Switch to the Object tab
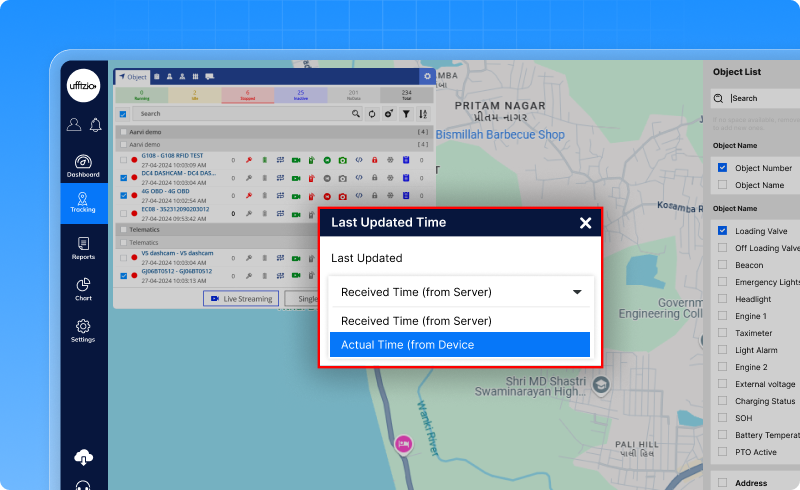 pos(133,76)
